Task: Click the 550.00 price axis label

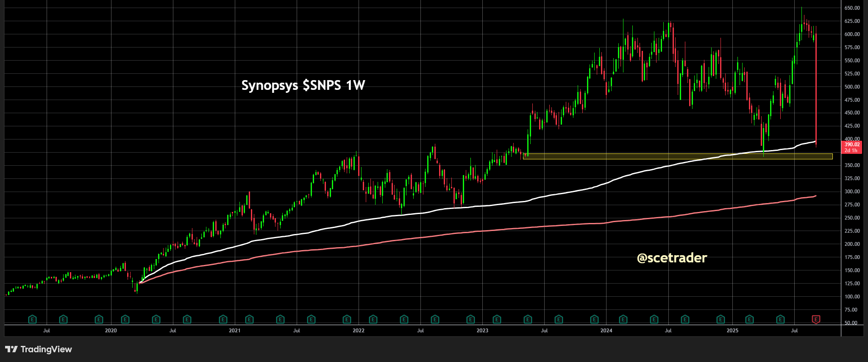Action: pyautogui.click(x=852, y=61)
